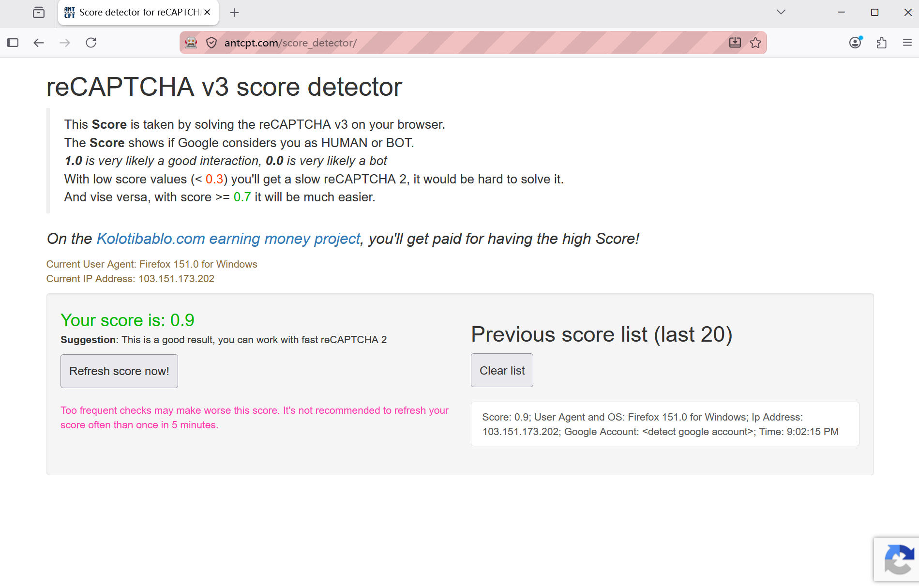
Task: Open the Kolotibablo.com earning money project link
Action: (228, 239)
